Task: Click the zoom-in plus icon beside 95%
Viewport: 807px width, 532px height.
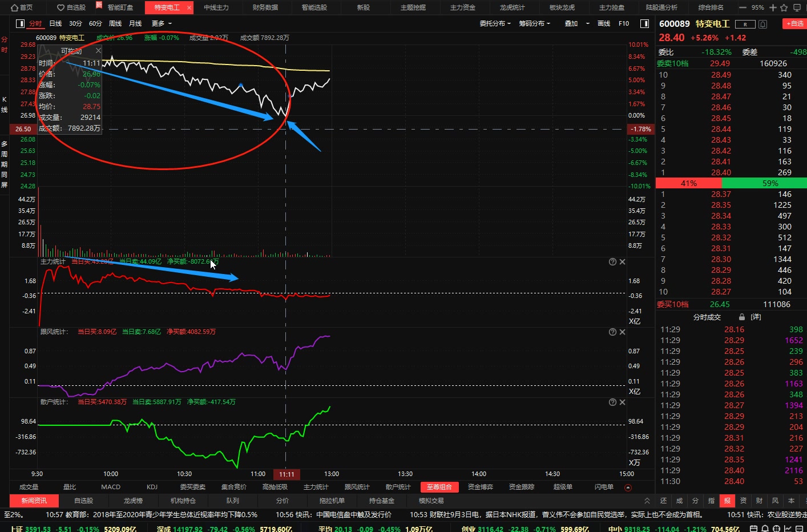Action: [x=773, y=7]
